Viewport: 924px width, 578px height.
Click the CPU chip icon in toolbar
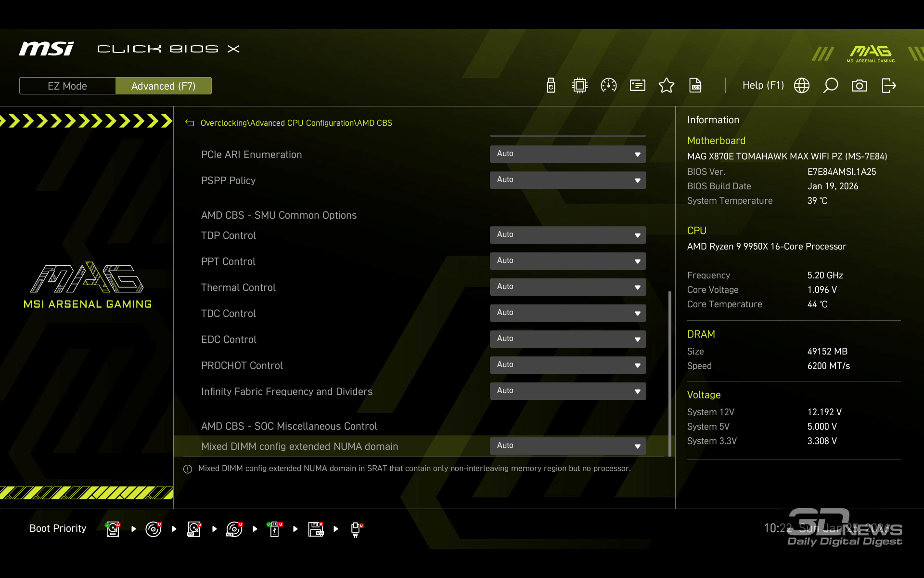point(579,86)
